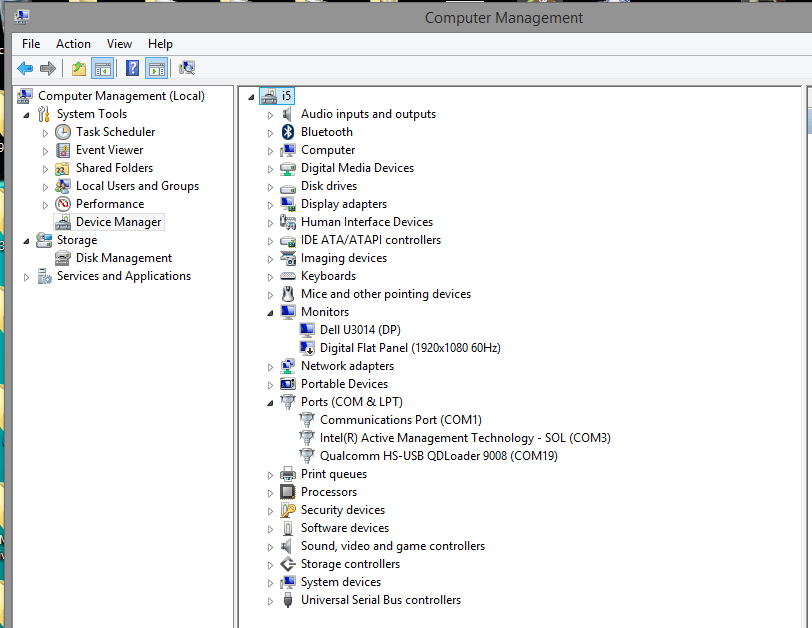Click the Display adapters icon
Viewport: 812px width, 628px height.
click(288, 204)
